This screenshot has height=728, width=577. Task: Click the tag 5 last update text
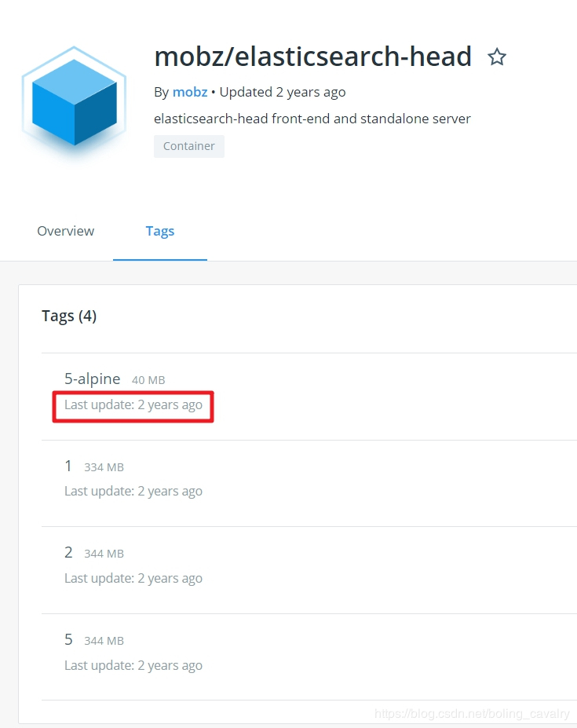pyautogui.click(x=133, y=665)
